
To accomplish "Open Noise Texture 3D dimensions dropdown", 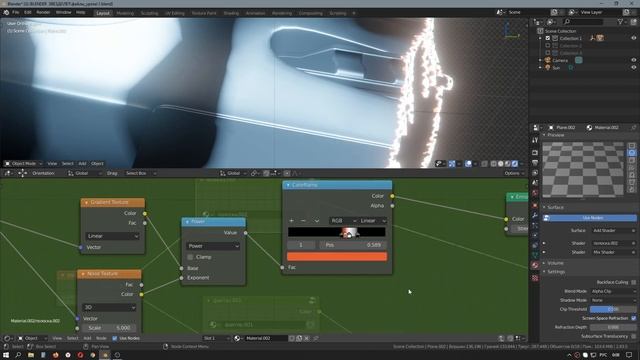I will pyautogui.click(x=109, y=307).
